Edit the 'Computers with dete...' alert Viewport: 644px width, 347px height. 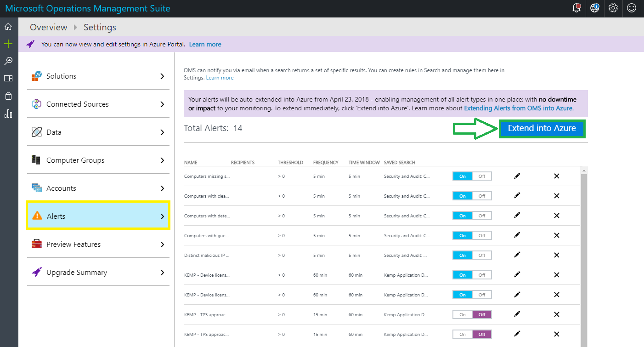coord(517,215)
